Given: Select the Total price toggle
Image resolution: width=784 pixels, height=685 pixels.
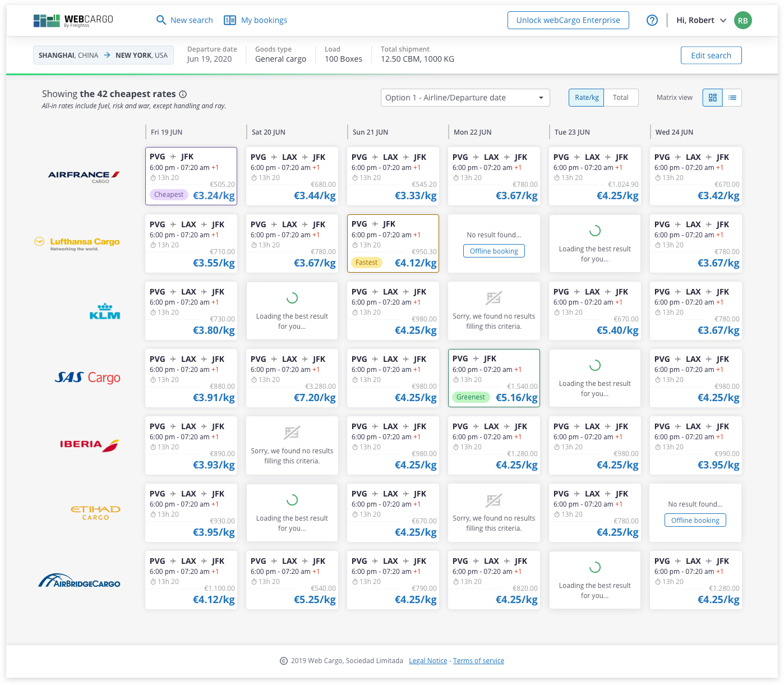Looking at the screenshot, I should tap(620, 98).
